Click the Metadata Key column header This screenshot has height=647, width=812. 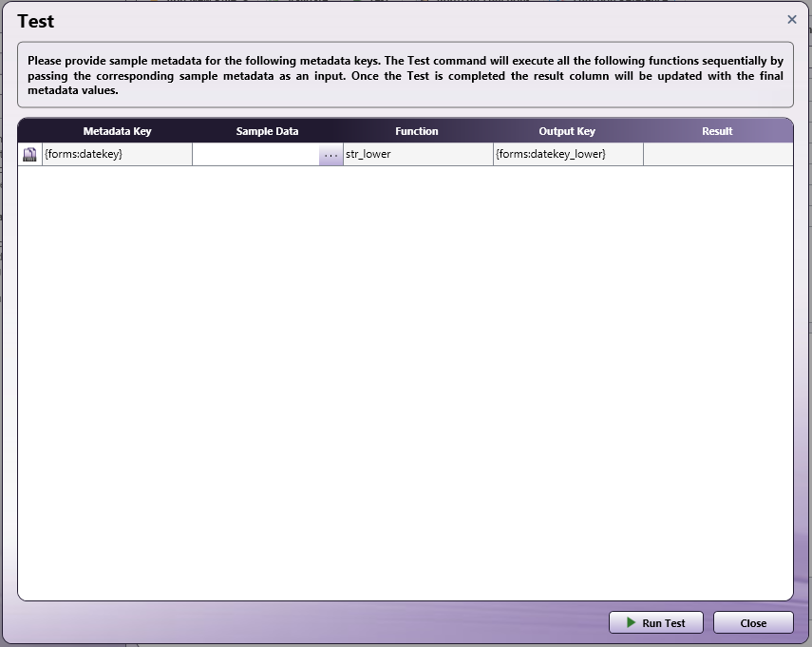[x=117, y=131]
